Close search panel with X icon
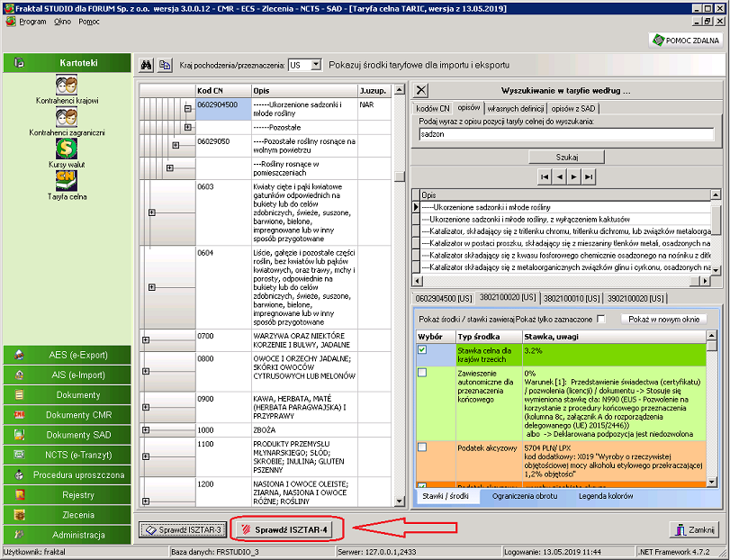Image resolution: width=730 pixels, height=560 pixels. tap(421, 90)
